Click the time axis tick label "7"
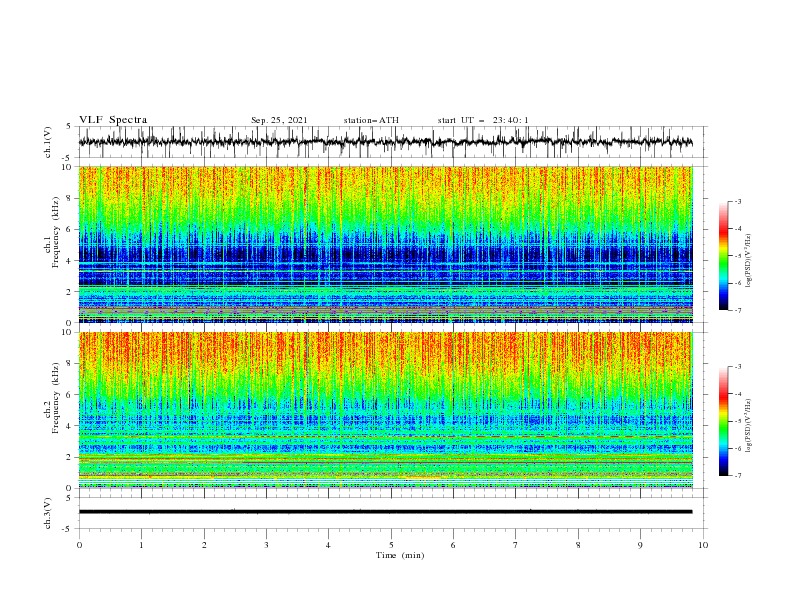 click(x=516, y=545)
